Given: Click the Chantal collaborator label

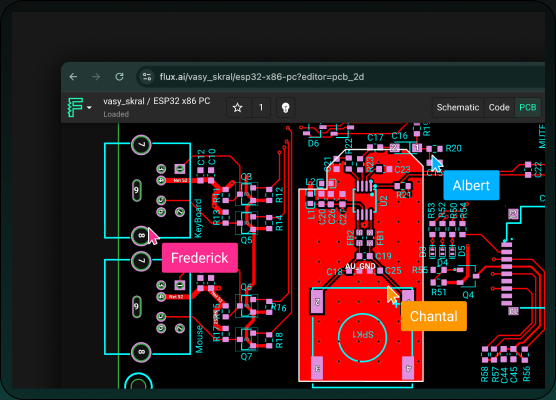Looking at the screenshot, I should coord(434,316).
